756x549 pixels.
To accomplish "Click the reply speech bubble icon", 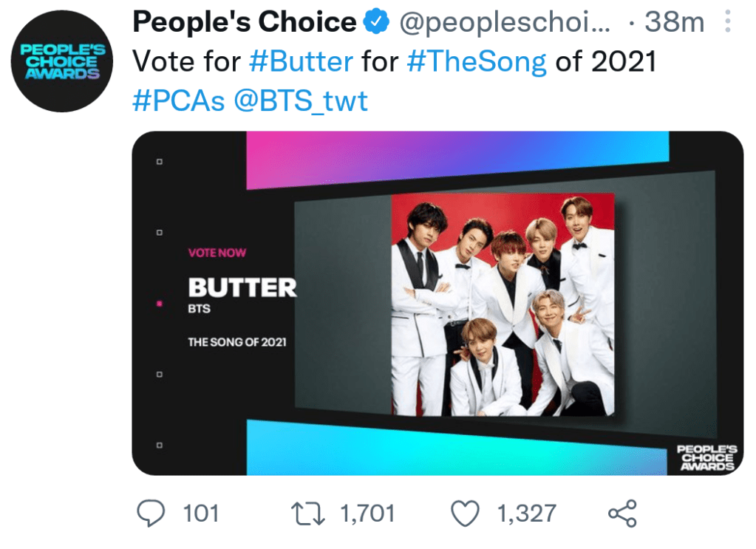I will (153, 514).
